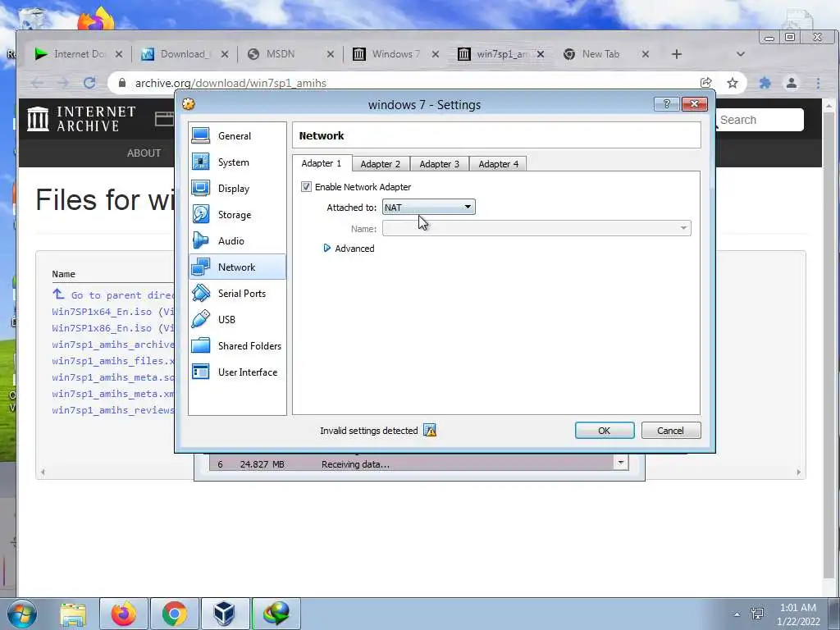
Task: Click the Settings dialog help button
Action: (x=666, y=104)
